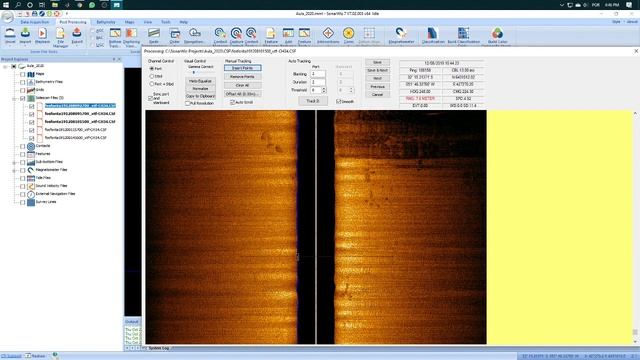
Task: Click the Insert Points button
Action: [x=242, y=68]
